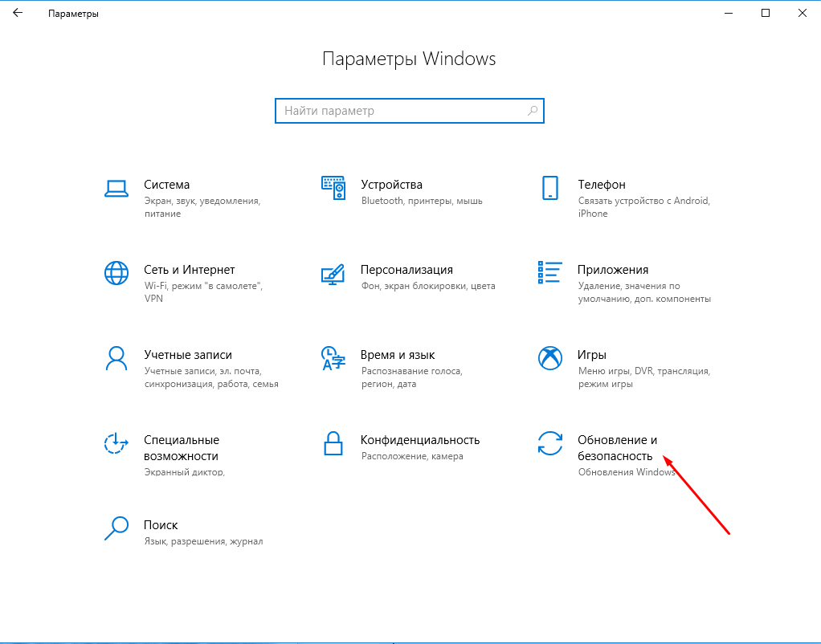
Task: Click the search magnifier inside the search box
Action: 533,111
